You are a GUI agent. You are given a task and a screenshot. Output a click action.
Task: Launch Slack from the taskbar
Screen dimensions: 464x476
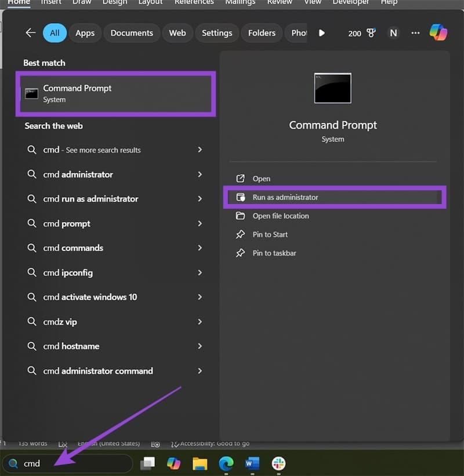coord(278,463)
